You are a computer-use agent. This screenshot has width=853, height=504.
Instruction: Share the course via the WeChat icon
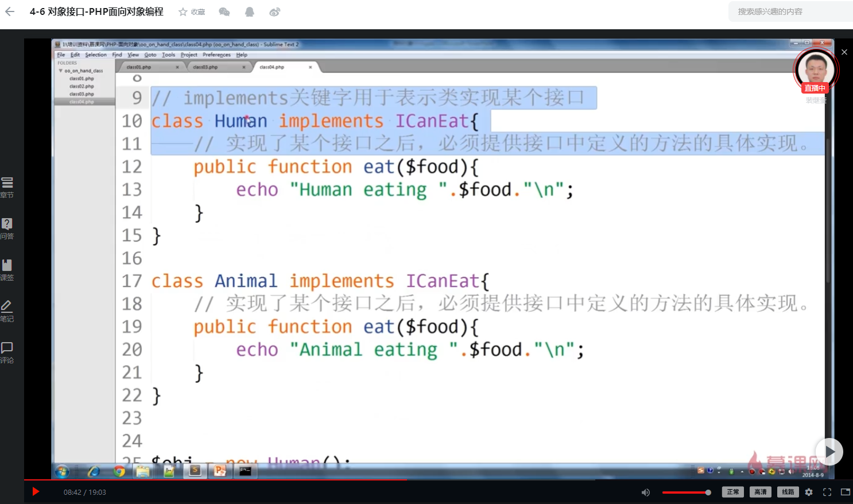pos(224,11)
